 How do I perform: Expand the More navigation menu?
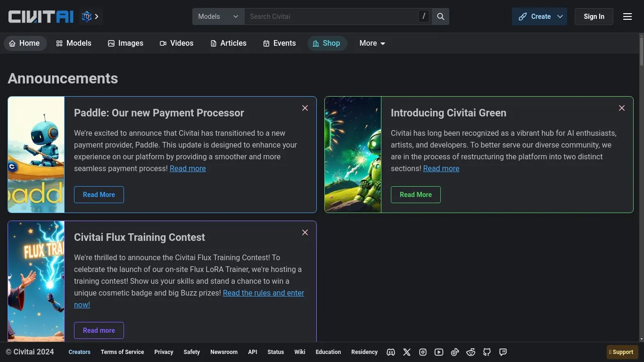tap(372, 43)
